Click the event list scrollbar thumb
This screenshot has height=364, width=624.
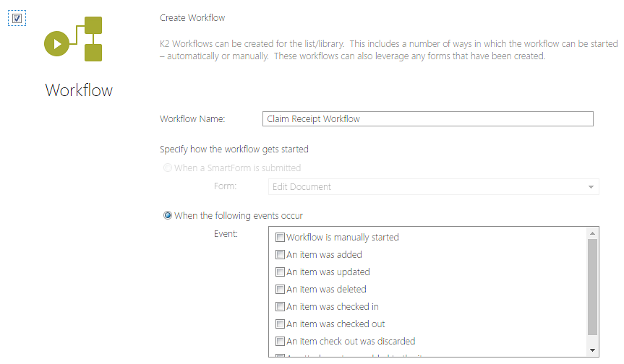593,285
